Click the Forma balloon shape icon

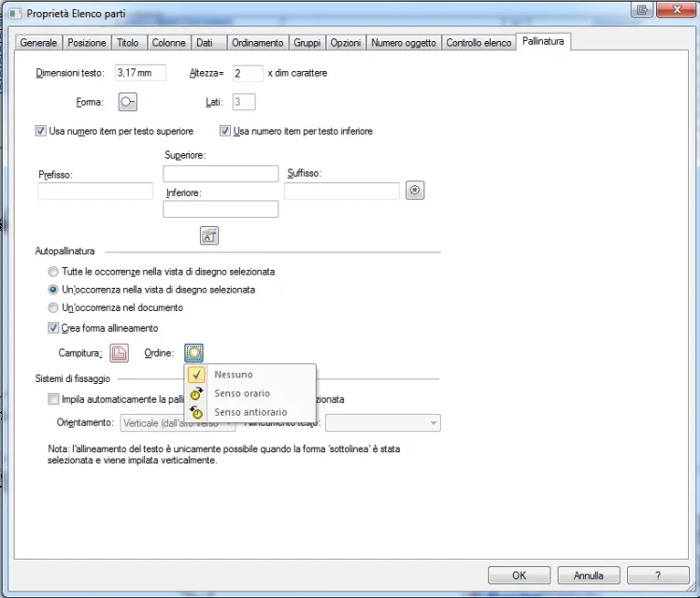(127, 103)
